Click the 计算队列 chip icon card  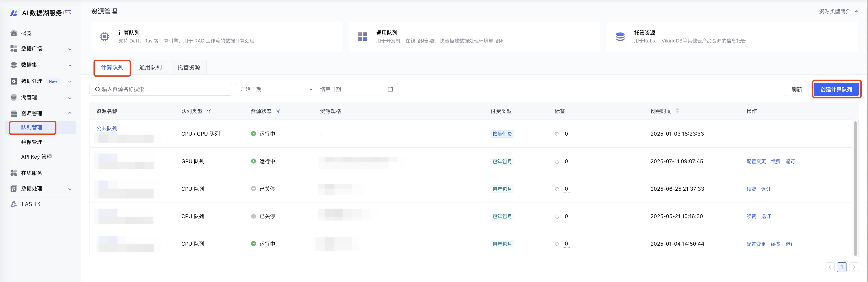tap(104, 36)
